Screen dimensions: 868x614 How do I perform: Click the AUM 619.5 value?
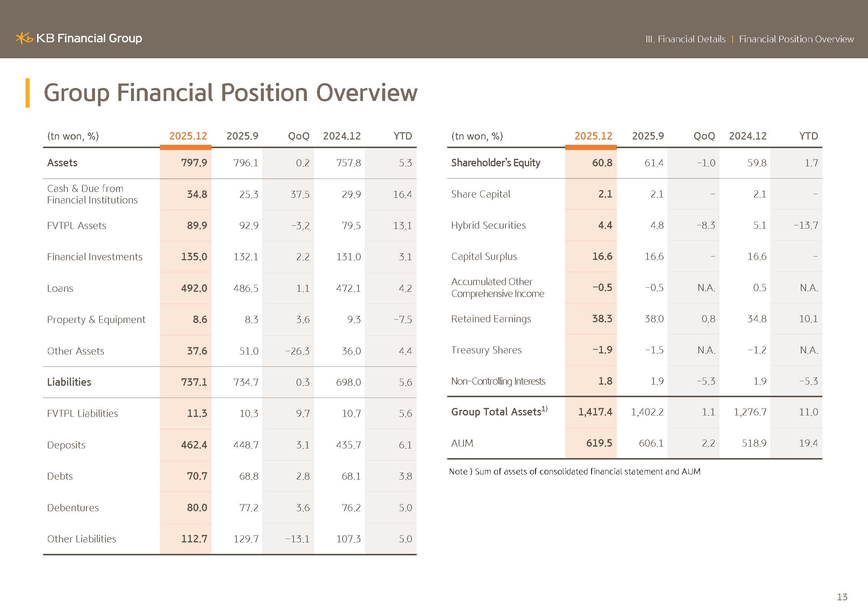click(599, 443)
